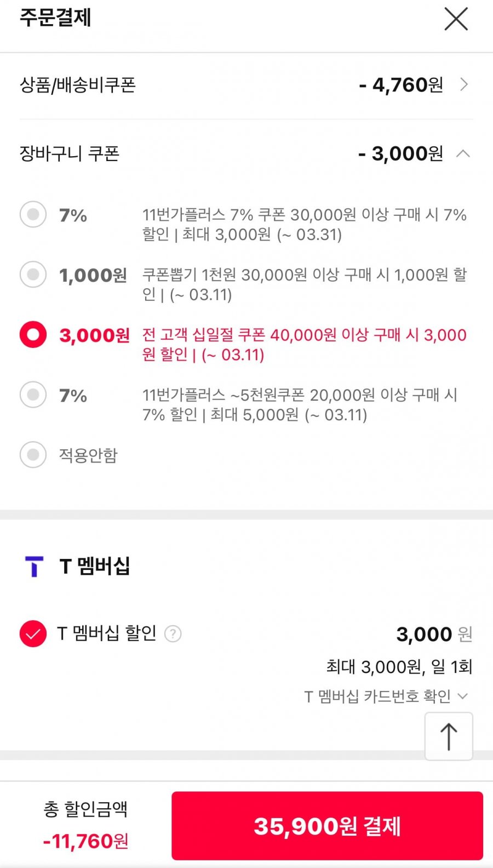Select 적용안함 to skip coupon
This screenshot has width=493, height=868.
(x=33, y=455)
